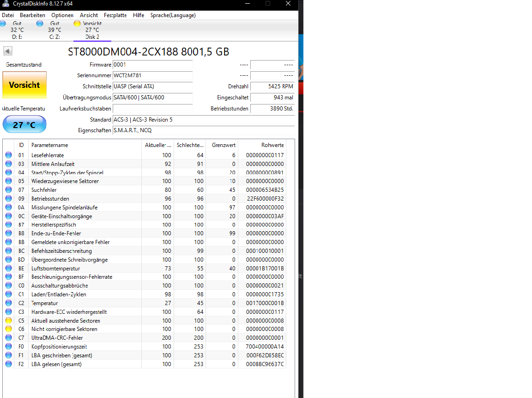Click the status icon for Geräte-Einschaltvorgänge
Viewport: 532px width, 398px height.
(8, 216)
